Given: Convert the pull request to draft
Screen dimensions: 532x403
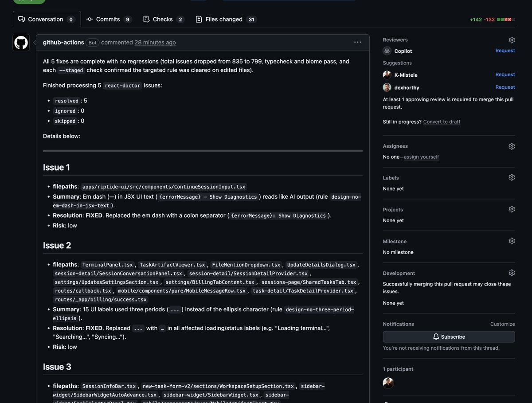Looking at the screenshot, I should [x=442, y=122].
